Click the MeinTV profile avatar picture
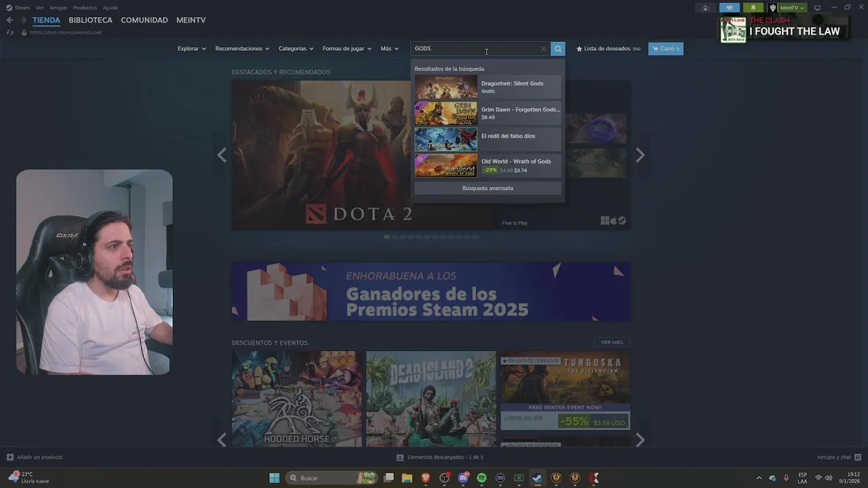868x488 pixels. (x=772, y=8)
